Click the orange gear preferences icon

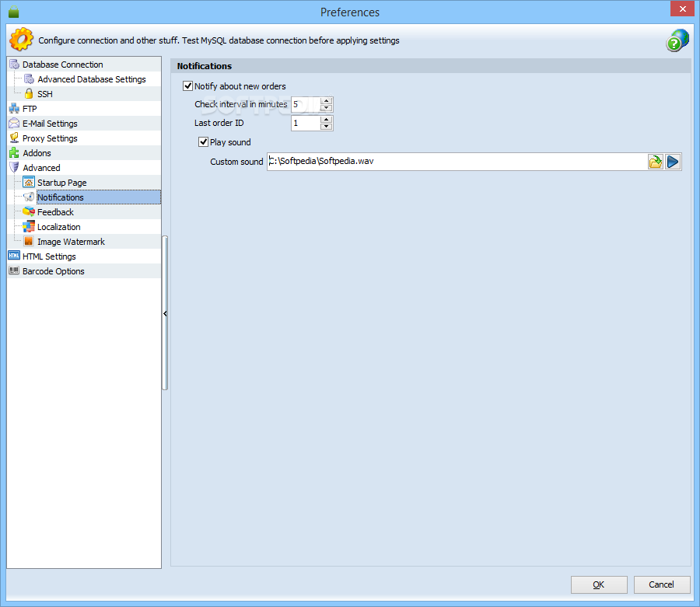[x=21, y=39]
